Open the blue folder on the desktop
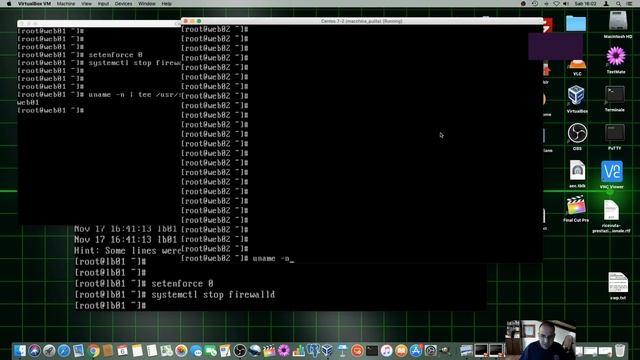Image resolution: width=640 pixels, height=360 pixels. [576, 24]
